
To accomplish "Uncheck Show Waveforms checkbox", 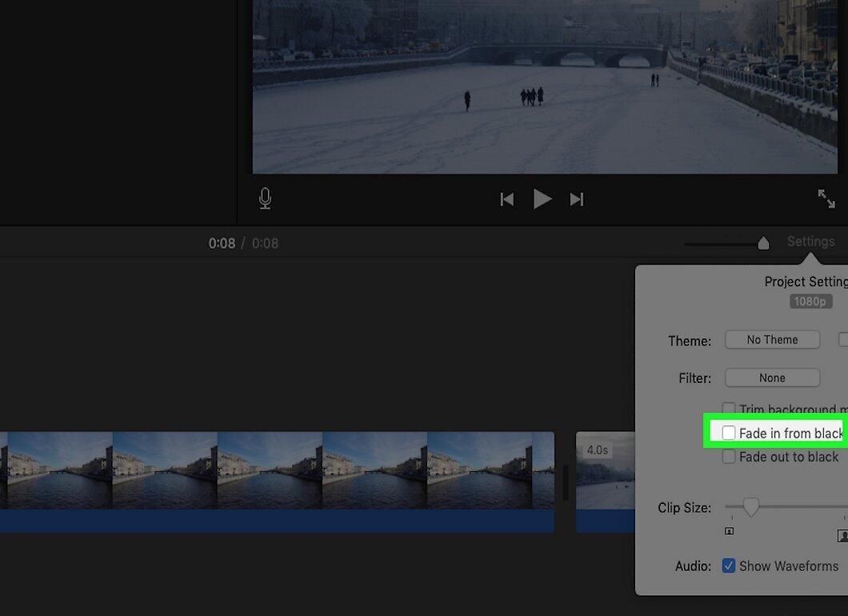I will click(x=729, y=566).
